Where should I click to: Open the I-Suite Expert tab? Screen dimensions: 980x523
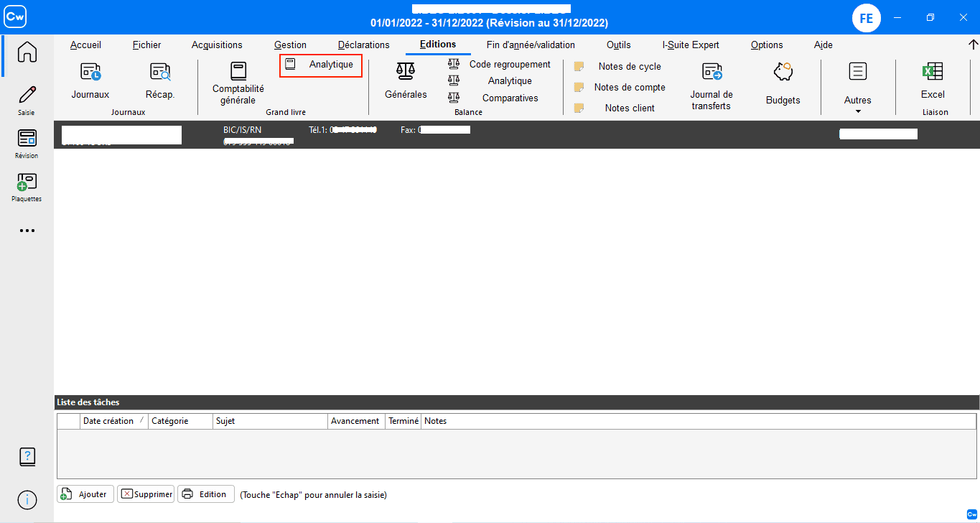click(691, 45)
